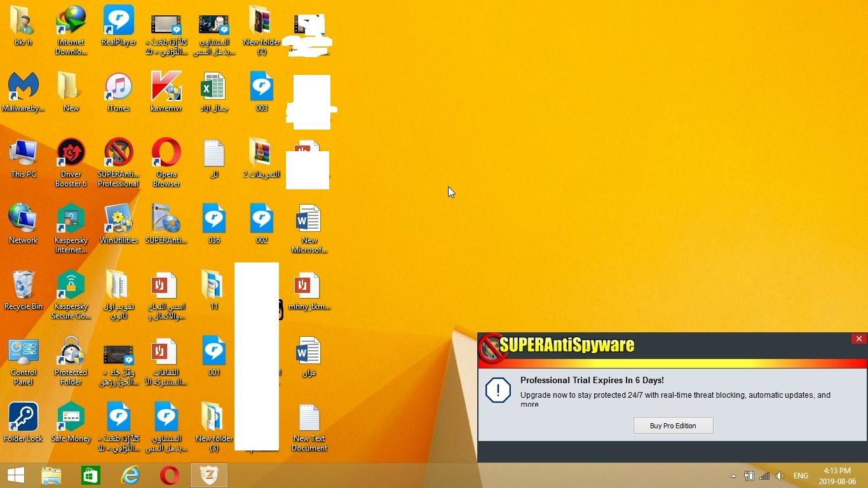Select the New folder (2) icon
Screen dimensions: 868x488
point(261,30)
